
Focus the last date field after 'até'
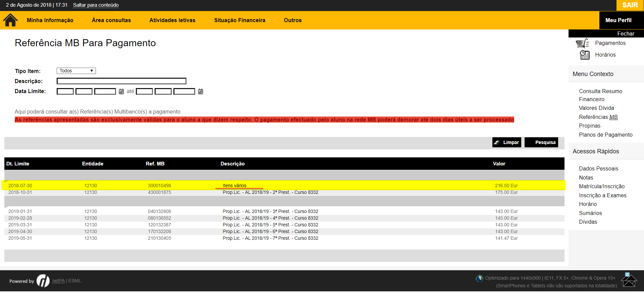point(184,91)
